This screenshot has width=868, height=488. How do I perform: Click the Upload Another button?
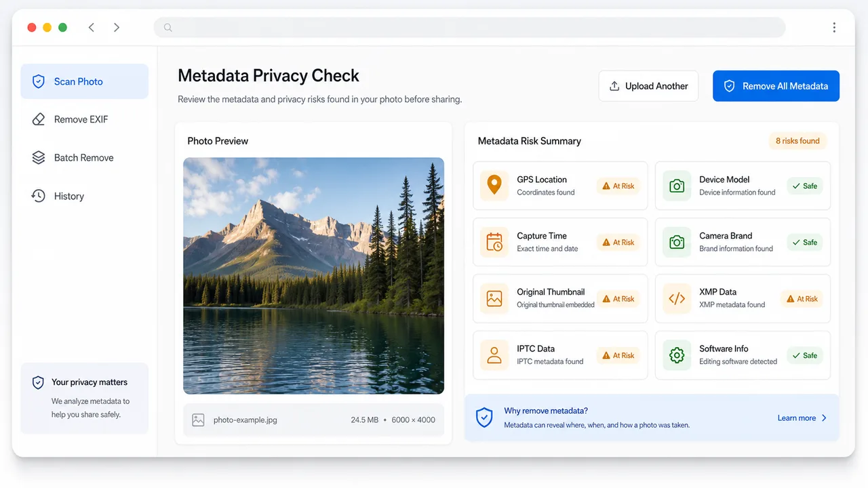point(648,86)
